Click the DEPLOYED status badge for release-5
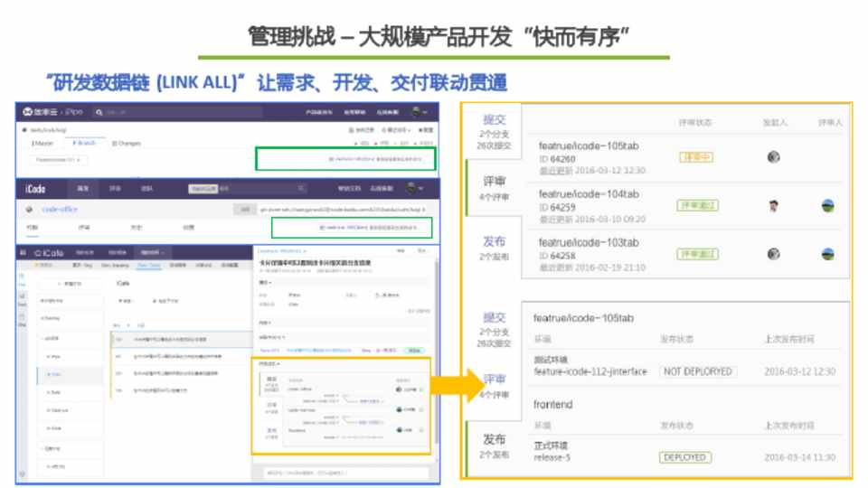This screenshot has width=868, height=488. click(684, 457)
